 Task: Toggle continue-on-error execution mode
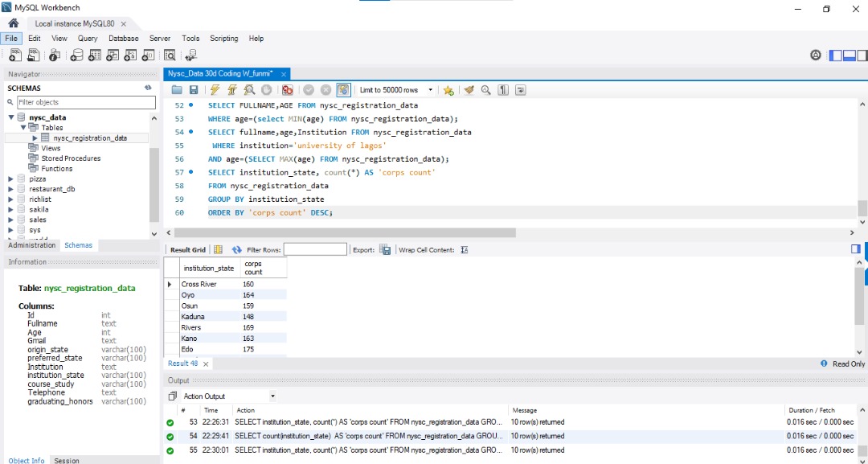pos(287,90)
